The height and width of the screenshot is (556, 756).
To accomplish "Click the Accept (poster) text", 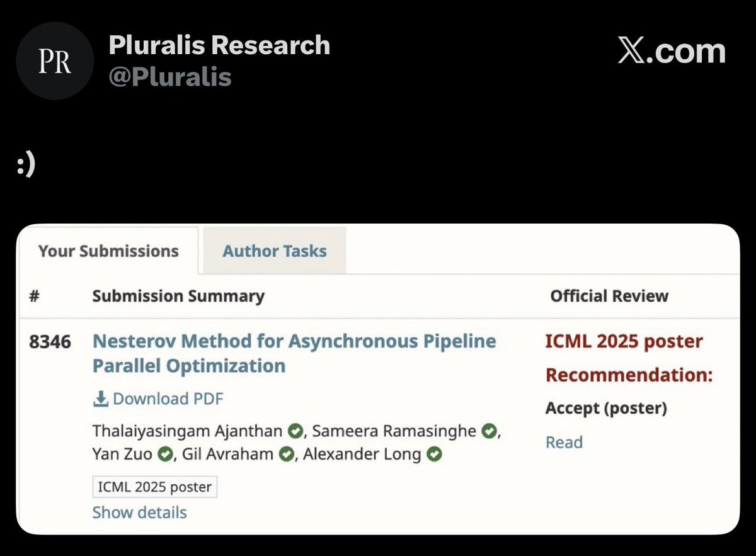I will [606, 409].
